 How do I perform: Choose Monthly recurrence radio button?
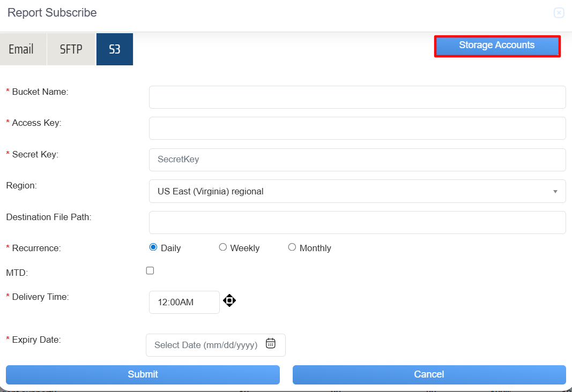[x=292, y=247]
